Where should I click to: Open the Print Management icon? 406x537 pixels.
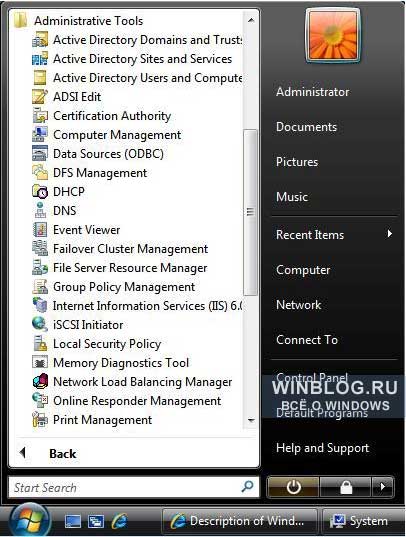point(40,420)
